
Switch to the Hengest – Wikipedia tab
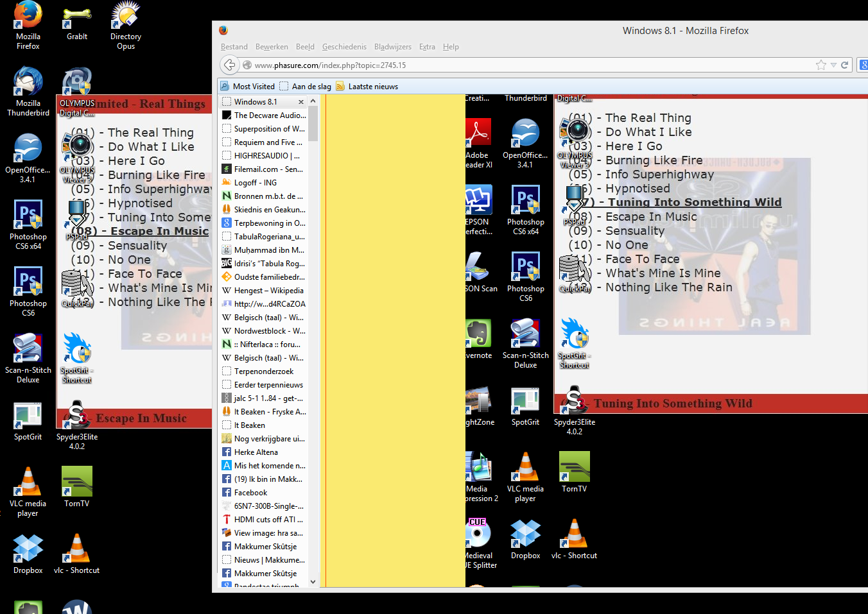click(263, 291)
